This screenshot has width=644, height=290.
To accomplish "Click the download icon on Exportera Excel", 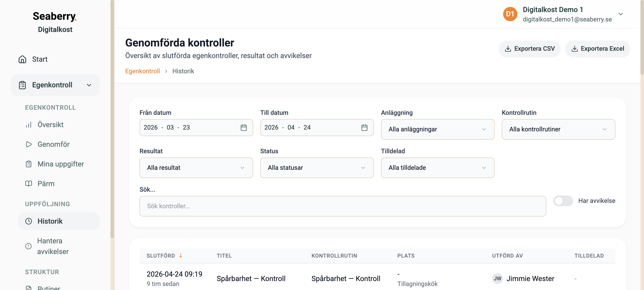I will [574, 48].
